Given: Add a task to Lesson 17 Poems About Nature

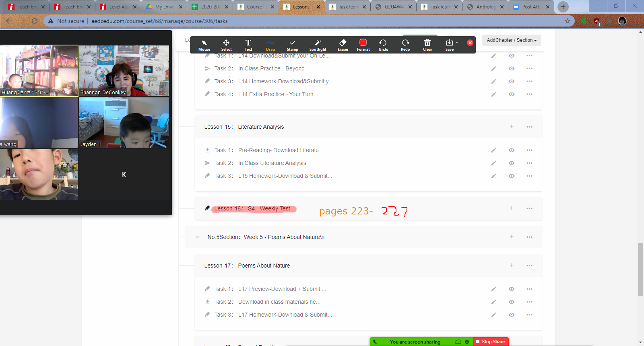Looking at the screenshot, I should (x=512, y=265).
